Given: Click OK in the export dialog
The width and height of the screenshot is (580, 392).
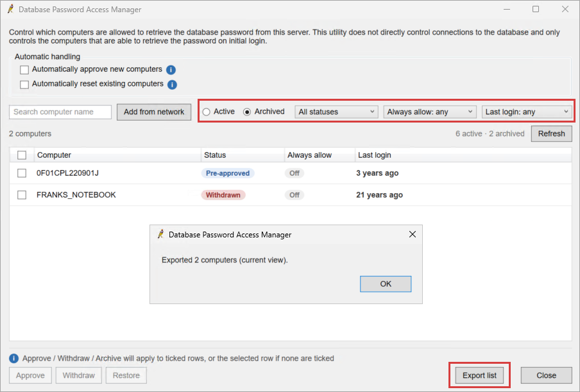Looking at the screenshot, I should (x=386, y=284).
